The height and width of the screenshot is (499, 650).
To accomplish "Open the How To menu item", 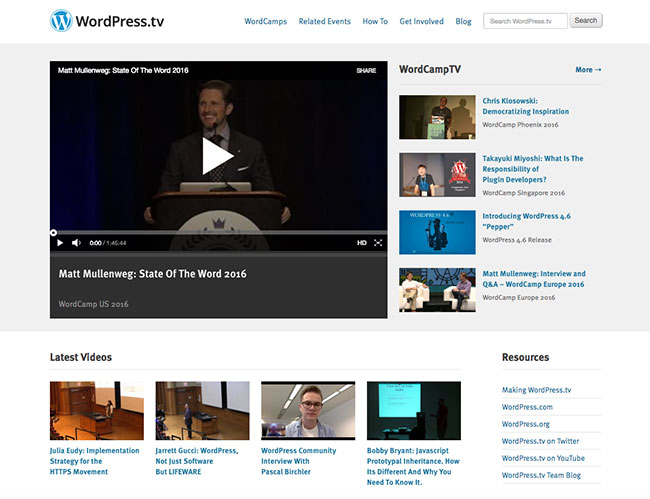I will 375,21.
